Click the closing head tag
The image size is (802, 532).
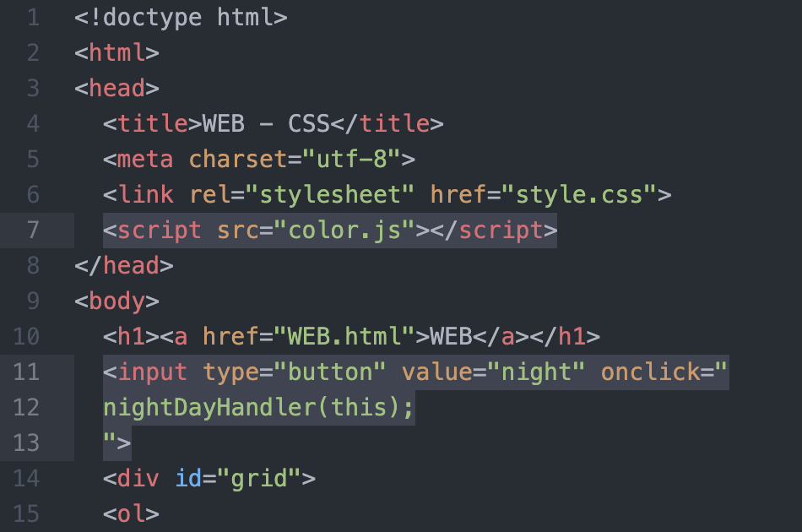point(124,266)
